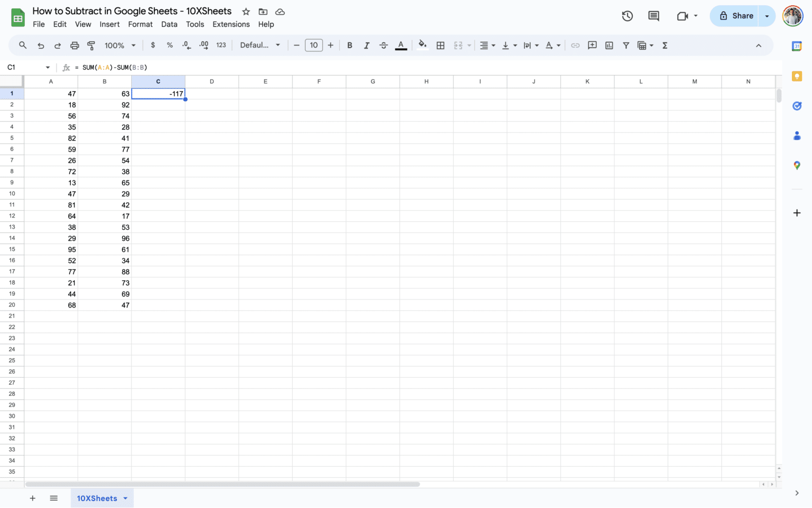Expand the default font dropdown

coord(260,46)
